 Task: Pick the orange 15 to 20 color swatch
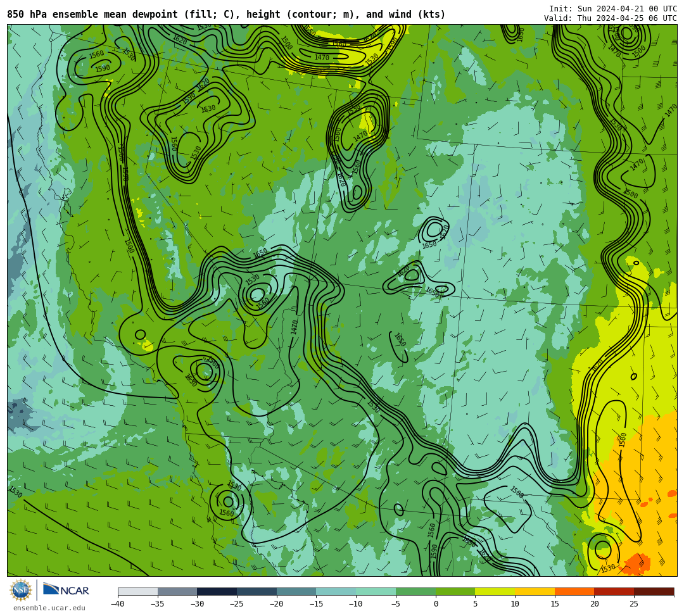[x=574, y=591]
